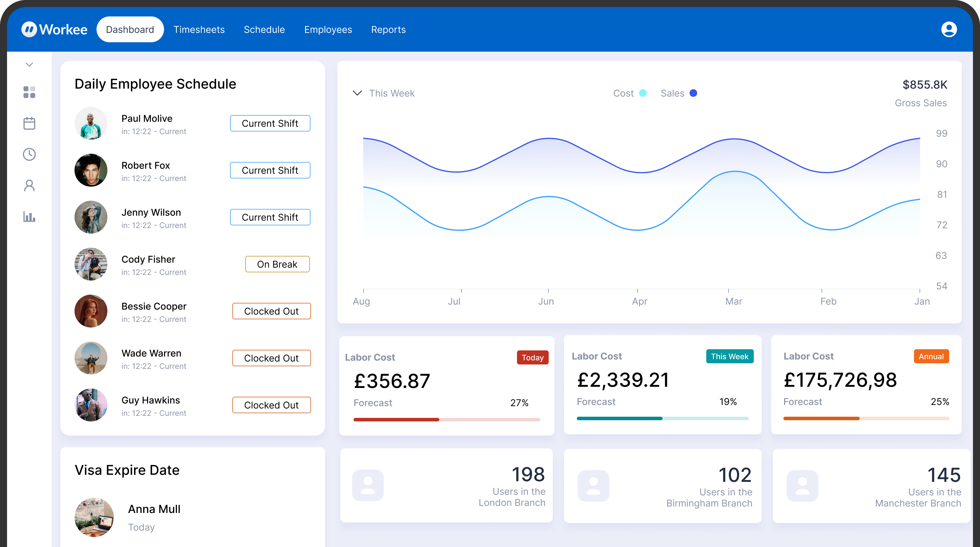Image resolution: width=980 pixels, height=547 pixels.
Task: Click the London Branch user icon
Action: pos(368,485)
